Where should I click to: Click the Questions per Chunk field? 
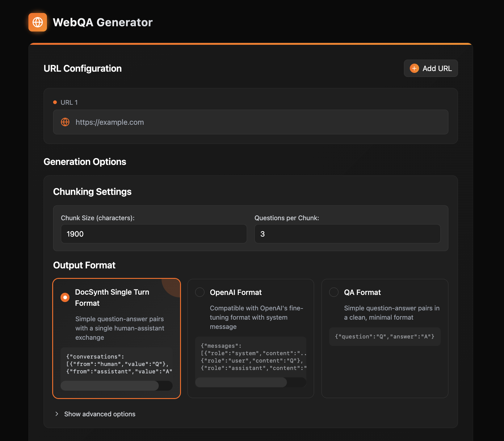pos(347,234)
